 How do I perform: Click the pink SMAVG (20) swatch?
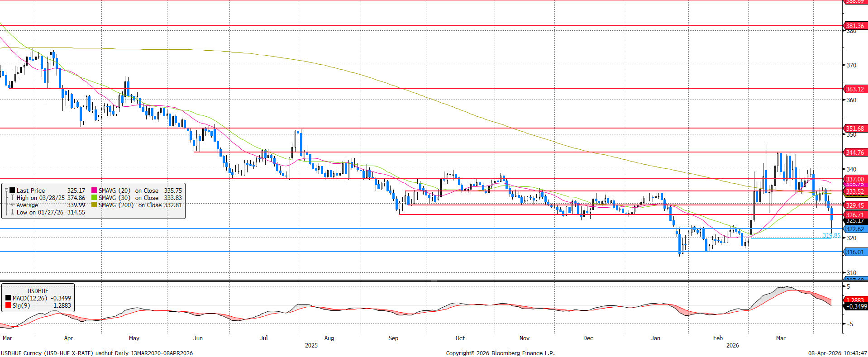pos(94,190)
